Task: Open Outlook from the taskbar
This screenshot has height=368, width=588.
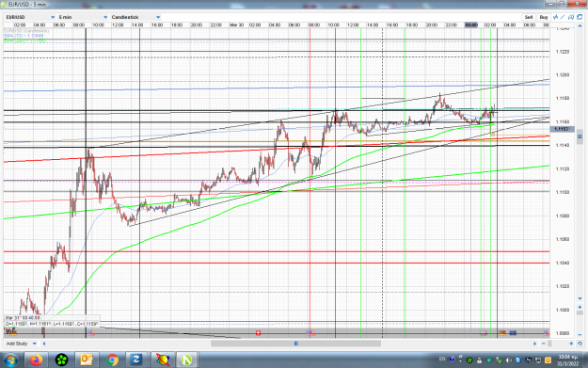Action: 87,360
